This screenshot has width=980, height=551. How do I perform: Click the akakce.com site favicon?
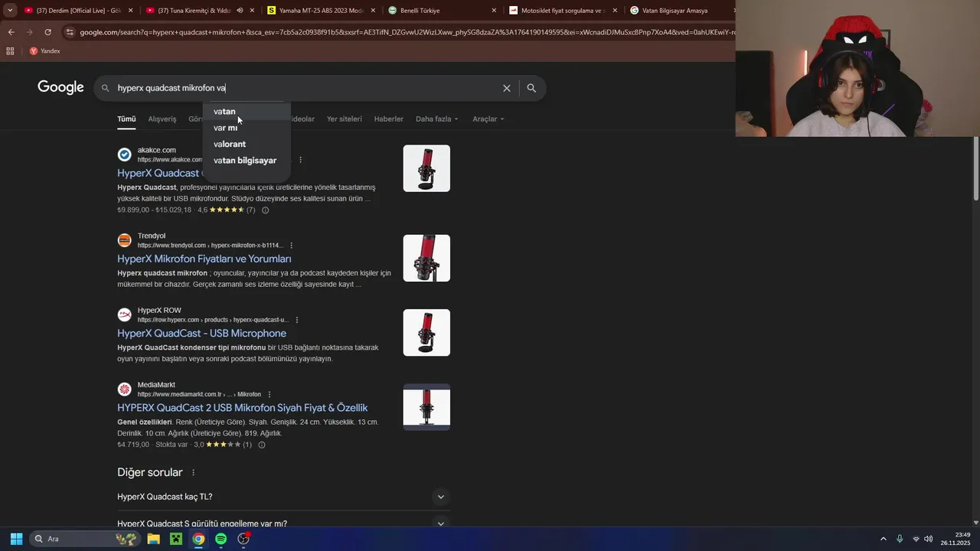click(x=124, y=155)
